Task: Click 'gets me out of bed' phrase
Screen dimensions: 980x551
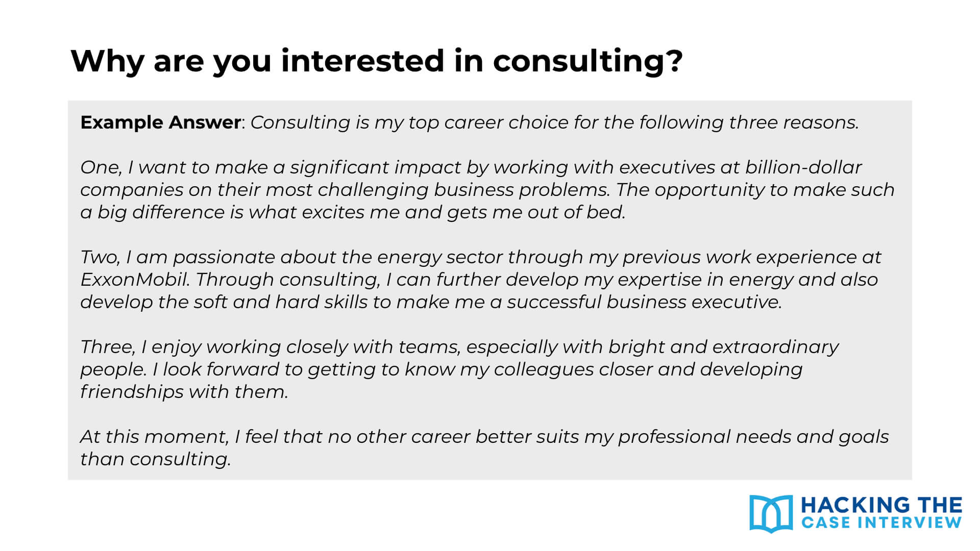Action: pyautogui.click(x=536, y=212)
